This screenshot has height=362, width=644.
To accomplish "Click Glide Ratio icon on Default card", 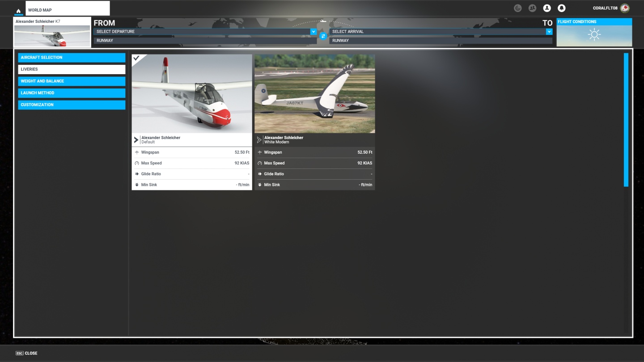I will coord(137,174).
